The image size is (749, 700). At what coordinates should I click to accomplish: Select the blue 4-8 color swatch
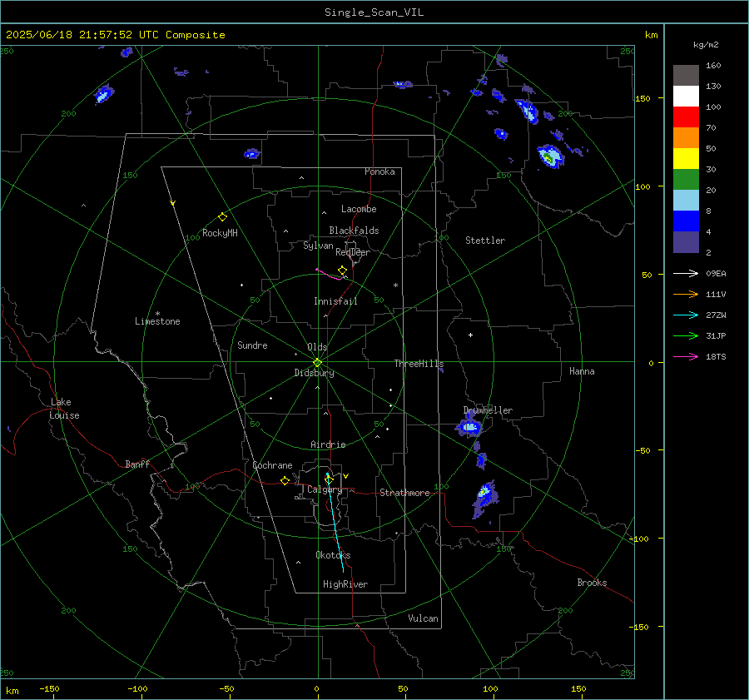point(686,221)
